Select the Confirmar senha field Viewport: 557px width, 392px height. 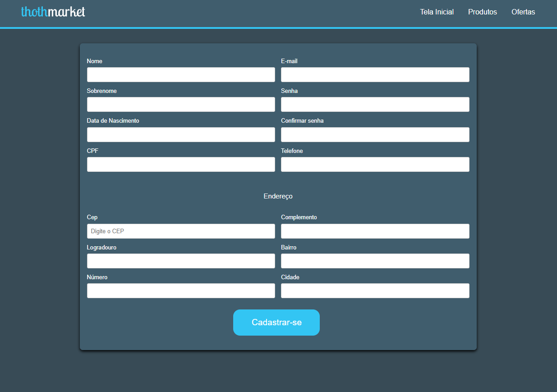(x=375, y=135)
